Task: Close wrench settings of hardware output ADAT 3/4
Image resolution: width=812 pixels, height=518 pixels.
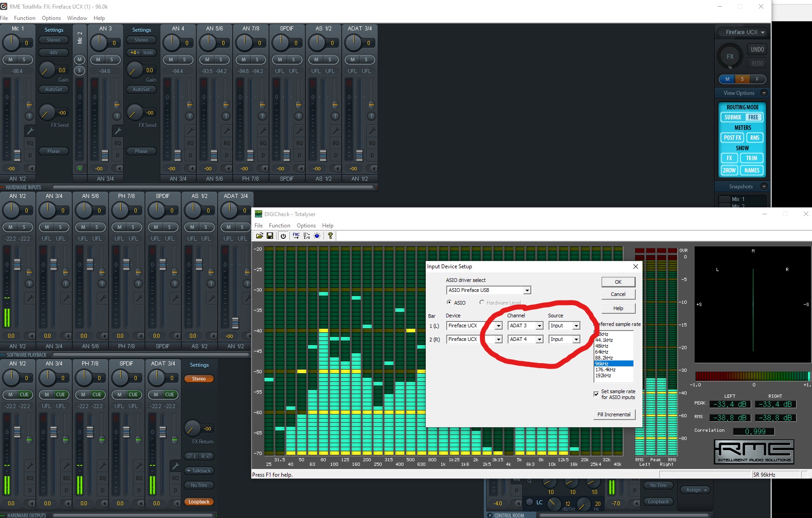Action: pyautogui.click(x=175, y=466)
